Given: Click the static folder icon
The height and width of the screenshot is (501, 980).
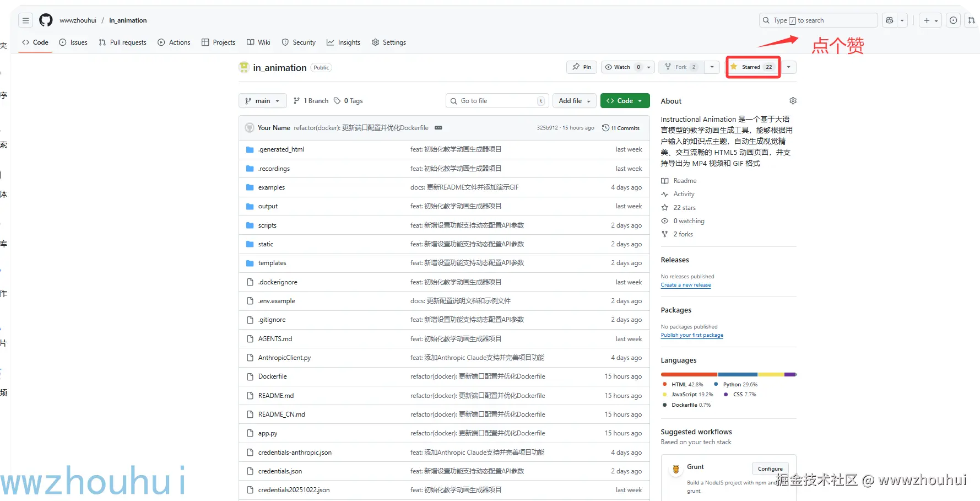Looking at the screenshot, I should pos(250,244).
